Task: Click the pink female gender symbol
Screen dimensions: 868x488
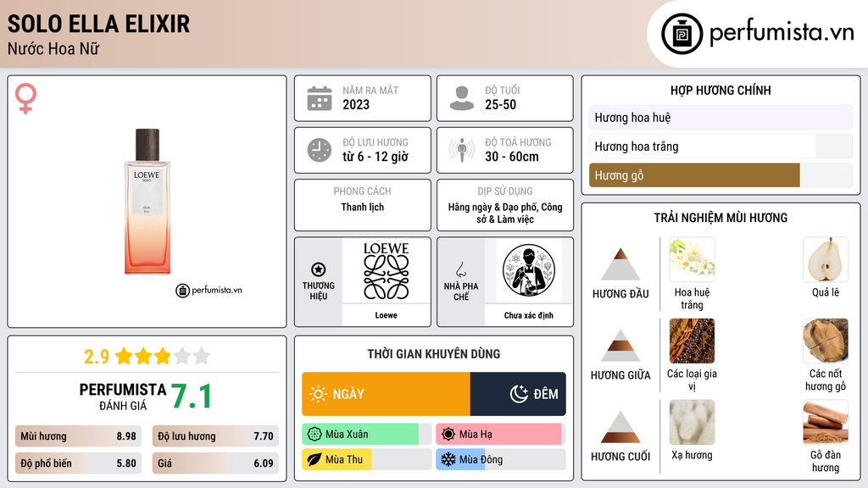Action: click(25, 98)
